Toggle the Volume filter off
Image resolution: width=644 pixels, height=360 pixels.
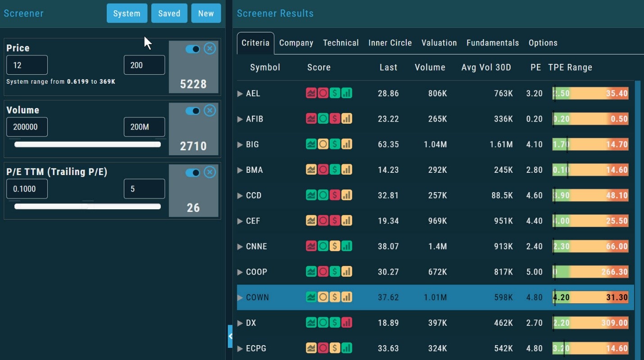193,111
